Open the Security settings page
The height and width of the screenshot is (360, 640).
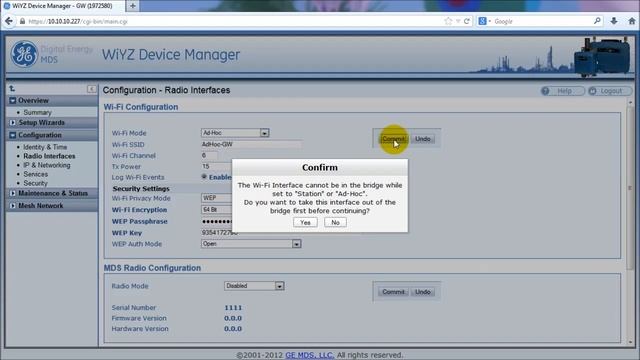tap(36, 183)
